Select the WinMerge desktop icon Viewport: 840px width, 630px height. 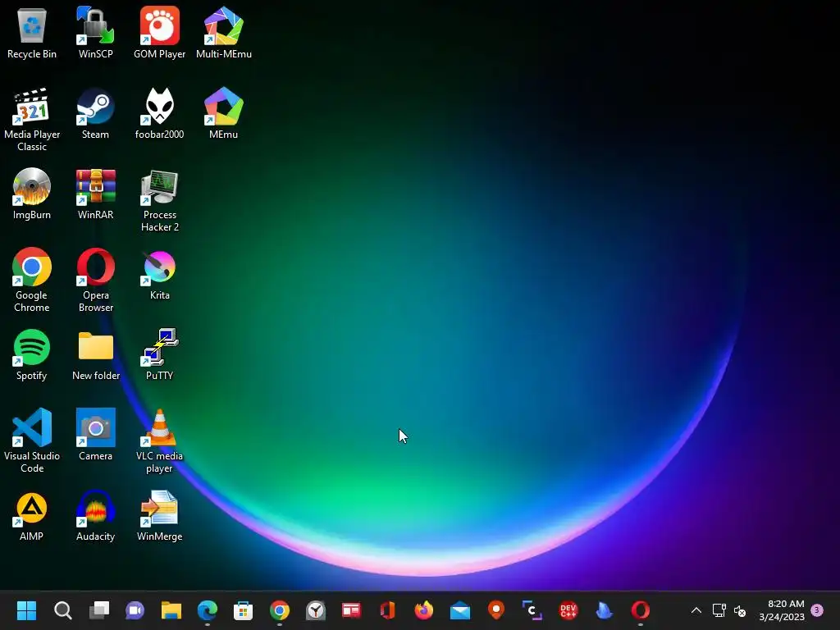(160, 515)
